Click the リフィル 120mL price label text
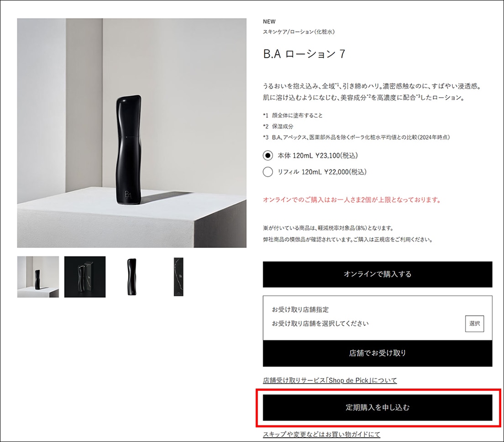 tap(322, 172)
